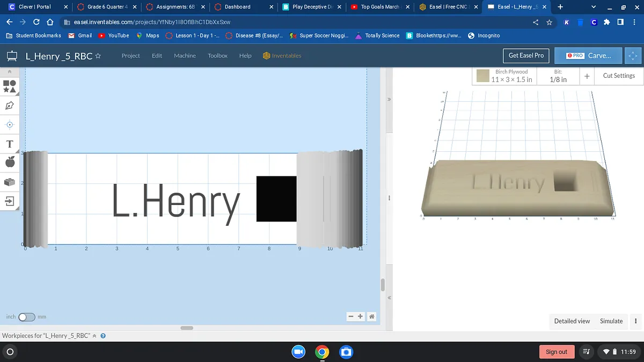The height and width of the screenshot is (362, 644).
Task: Select the Pen drawing tool
Action: pos(10,106)
